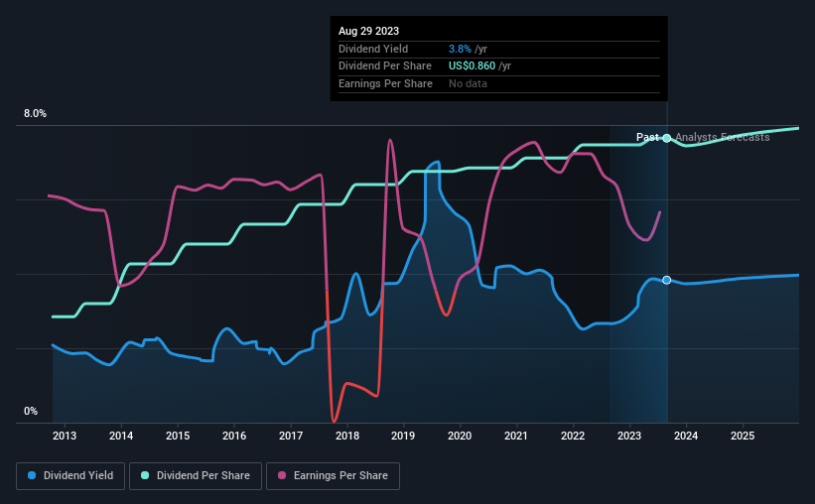Click the 2018 x-axis label
The width and height of the screenshot is (815, 504).
pos(347,436)
